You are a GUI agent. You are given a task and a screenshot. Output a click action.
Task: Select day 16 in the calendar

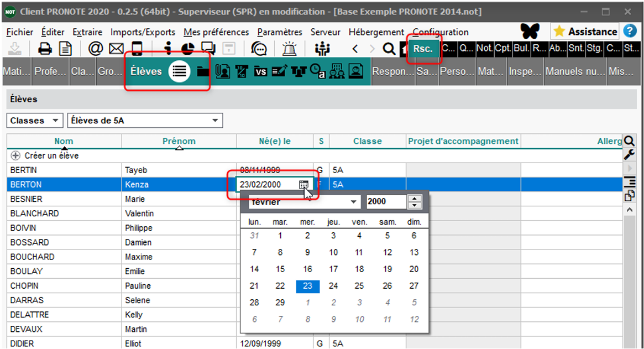(307, 269)
